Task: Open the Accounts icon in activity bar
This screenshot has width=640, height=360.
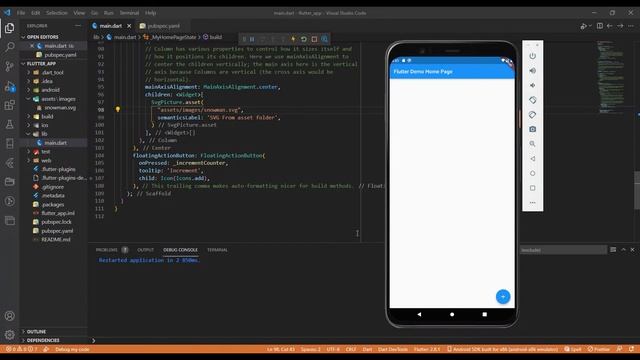Action: tap(9, 316)
